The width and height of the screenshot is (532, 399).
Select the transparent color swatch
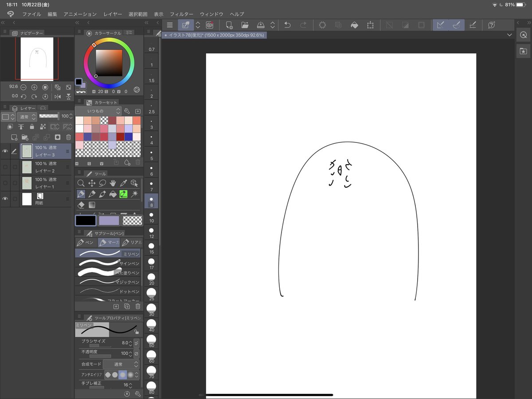click(132, 221)
